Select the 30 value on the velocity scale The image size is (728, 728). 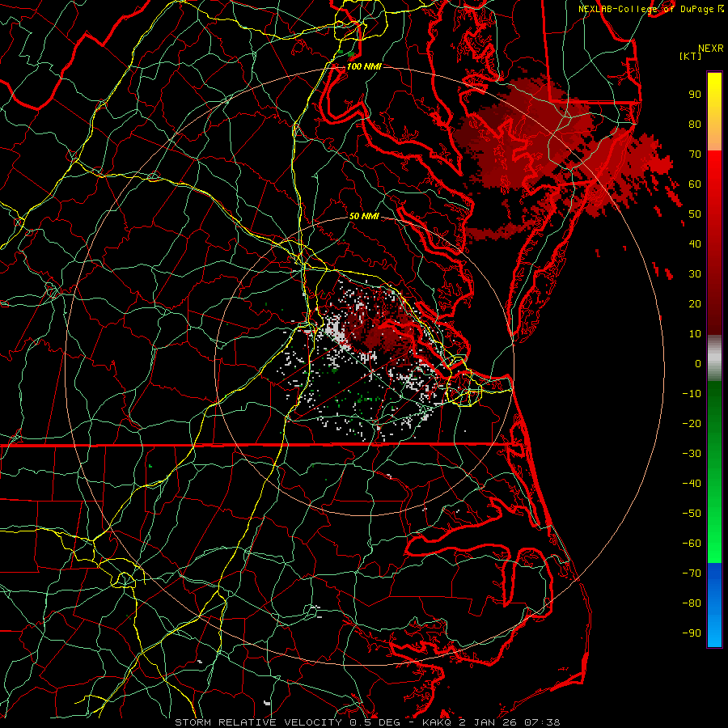[695, 274]
